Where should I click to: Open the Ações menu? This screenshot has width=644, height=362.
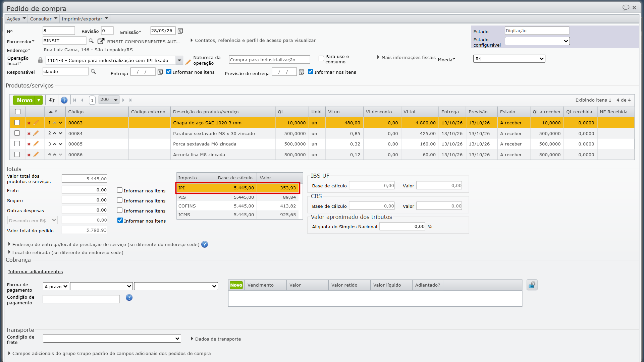point(16,19)
